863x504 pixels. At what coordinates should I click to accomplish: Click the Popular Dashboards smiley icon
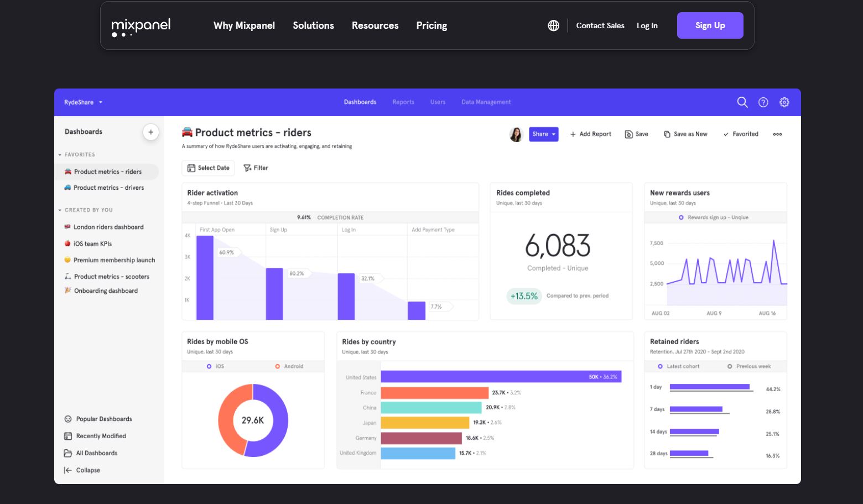pyautogui.click(x=68, y=419)
